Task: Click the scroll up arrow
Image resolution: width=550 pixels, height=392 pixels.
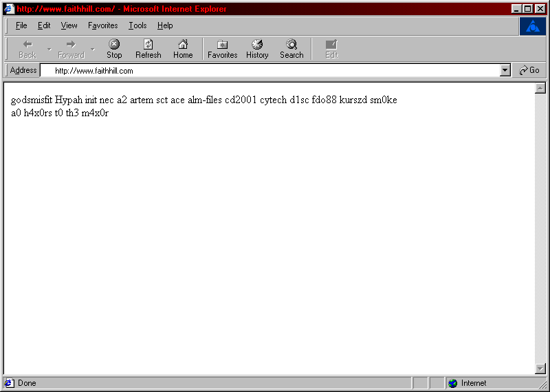Action: tap(540, 88)
